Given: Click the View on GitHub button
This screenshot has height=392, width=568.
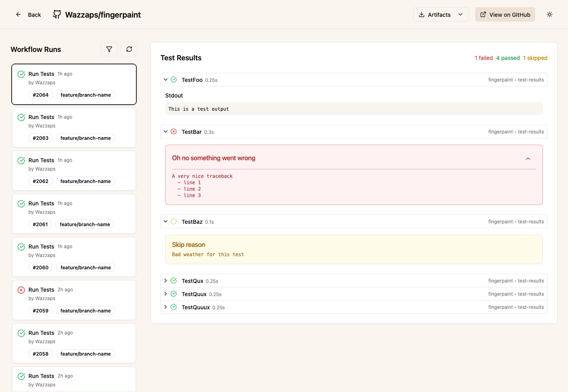Looking at the screenshot, I should click(x=505, y=14).
